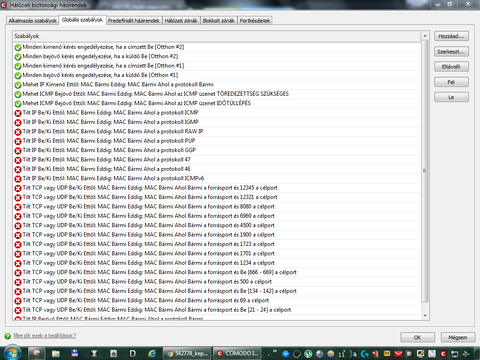Open Windows Start menu orb
The height and width of the screenshot is (360, 480).
[x=12, y=353]
